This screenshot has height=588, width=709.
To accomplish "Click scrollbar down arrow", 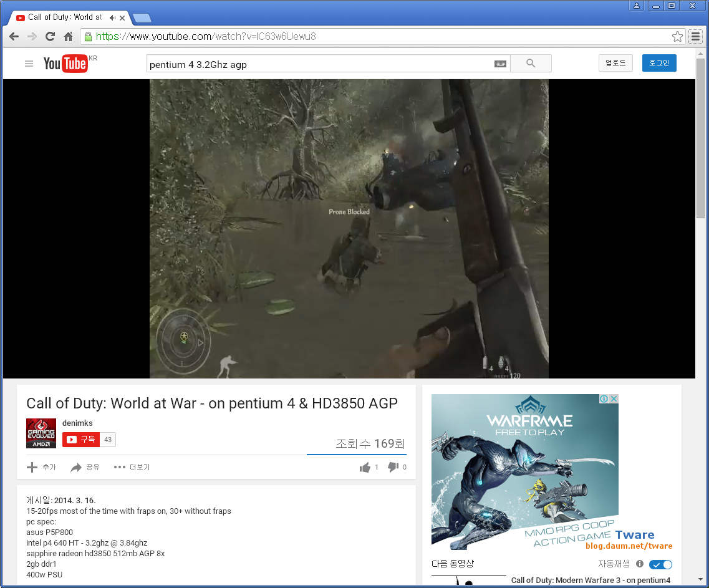I will (x=700, y=579).
